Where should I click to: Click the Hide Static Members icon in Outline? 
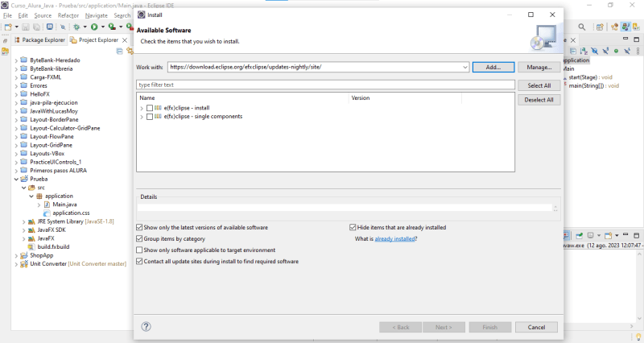point(605,52)
